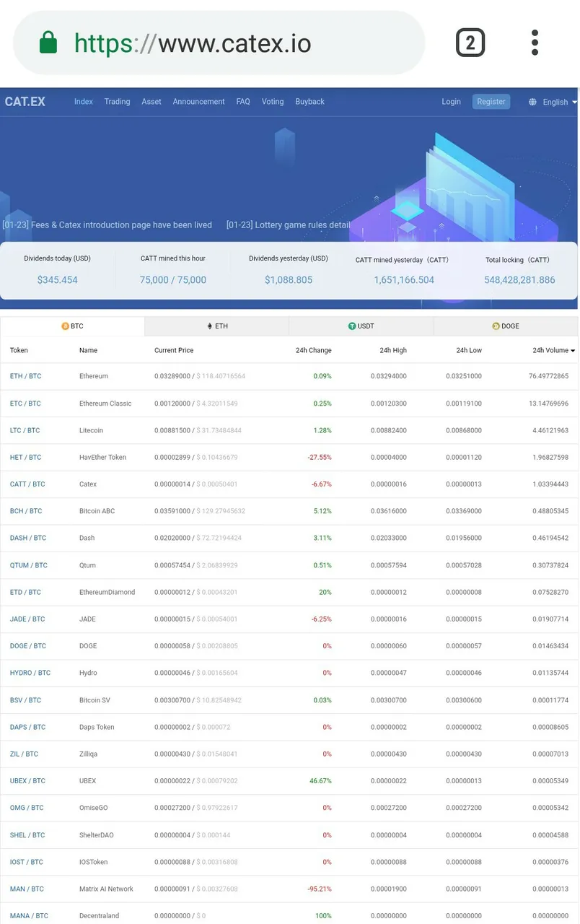This screenshot has width=580, height=924.
Task: Click the Ethereum Classic name cell
Action: (x=105, y=404)
